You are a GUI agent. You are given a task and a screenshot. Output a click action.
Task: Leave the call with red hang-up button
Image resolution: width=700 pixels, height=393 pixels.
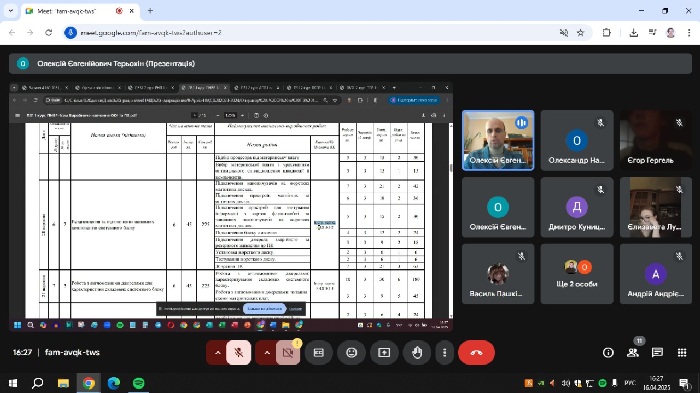coord(476,352)
